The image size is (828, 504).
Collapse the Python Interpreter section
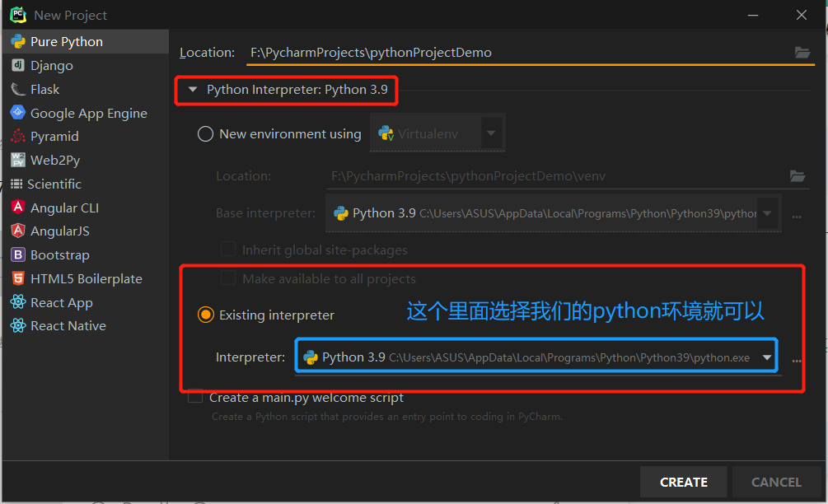[x=193, y=90]
